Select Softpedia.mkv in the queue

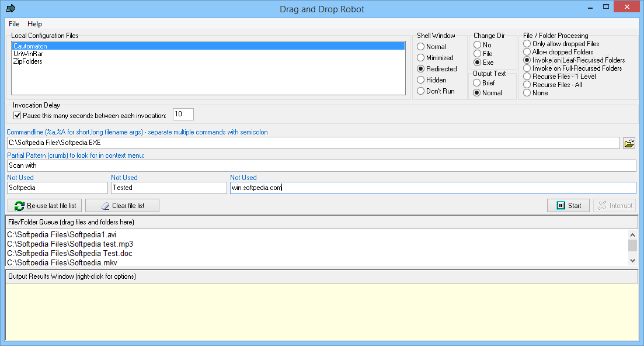pyautogui.click(x=62, y=262)
